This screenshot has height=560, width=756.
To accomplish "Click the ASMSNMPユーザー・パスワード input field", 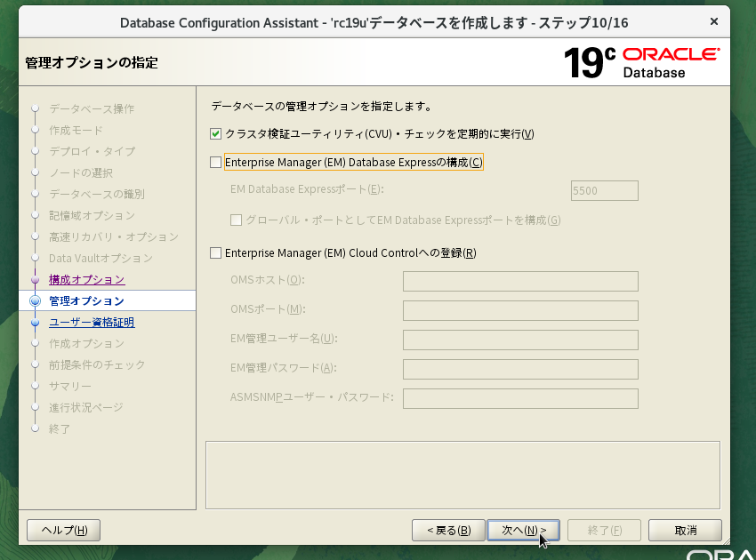I will tap(520, 398).
